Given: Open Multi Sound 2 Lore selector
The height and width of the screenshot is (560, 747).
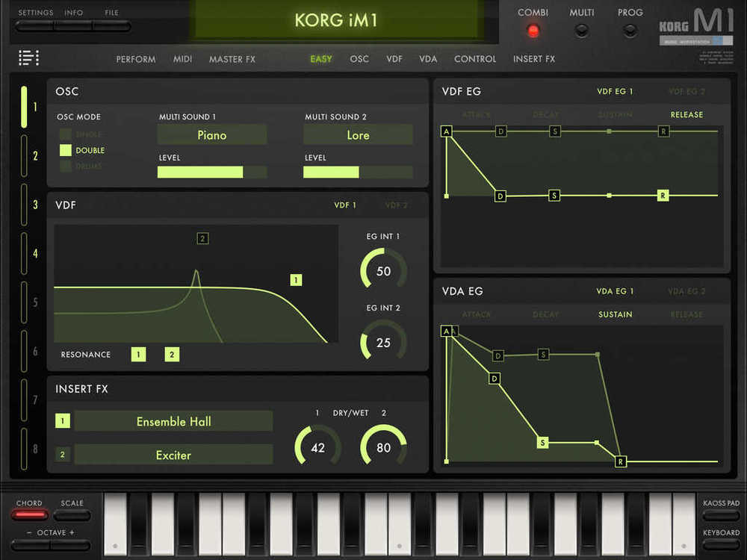Looking at the screenshot, I should (x=358, y=135).
